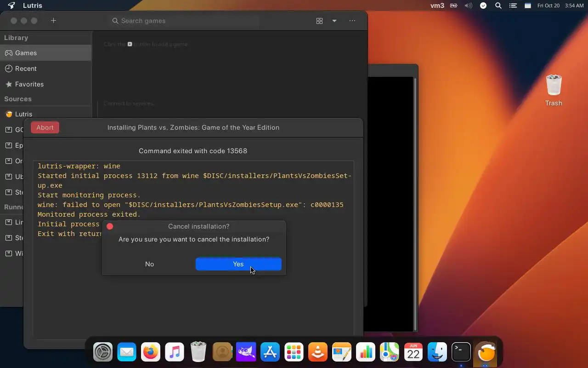Click the plus Add game icon
588x368 pixels.
(53, 21)
